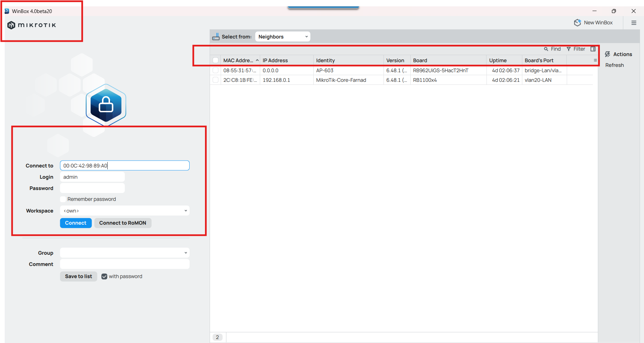The width and height of the screenshot is (644, 343).
Task: Click the New WinBox icon
Action: tap(577, 23)
